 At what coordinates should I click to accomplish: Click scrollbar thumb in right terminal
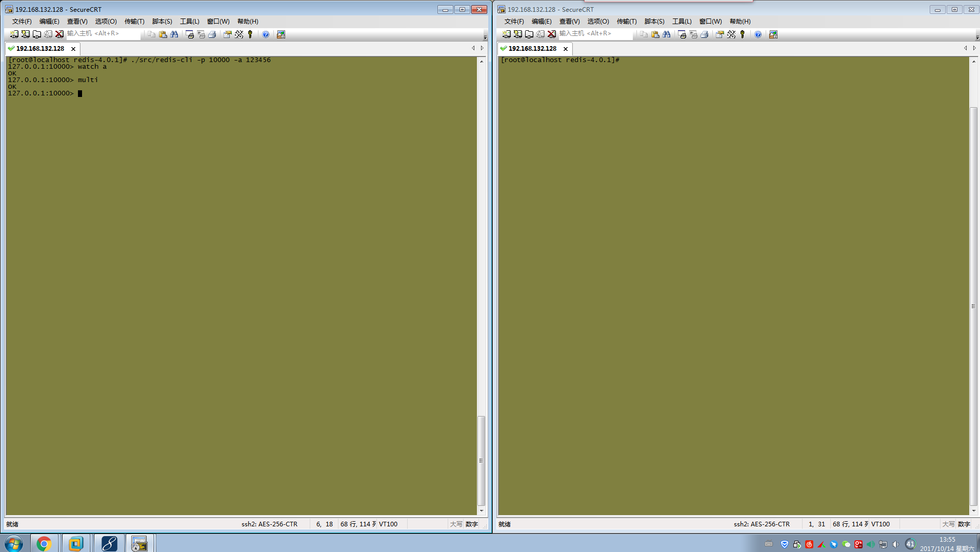coord(973,306)
